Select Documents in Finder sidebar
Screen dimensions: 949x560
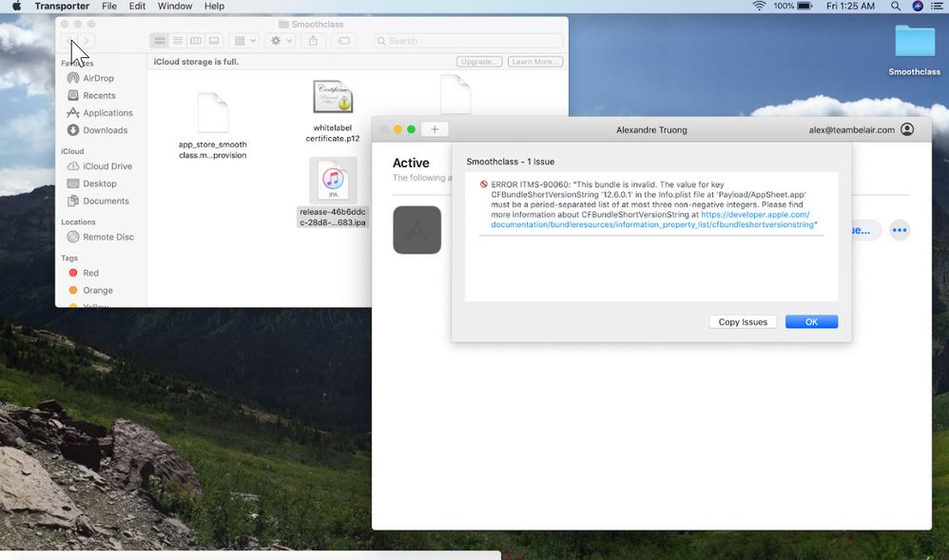pos(98,201)
